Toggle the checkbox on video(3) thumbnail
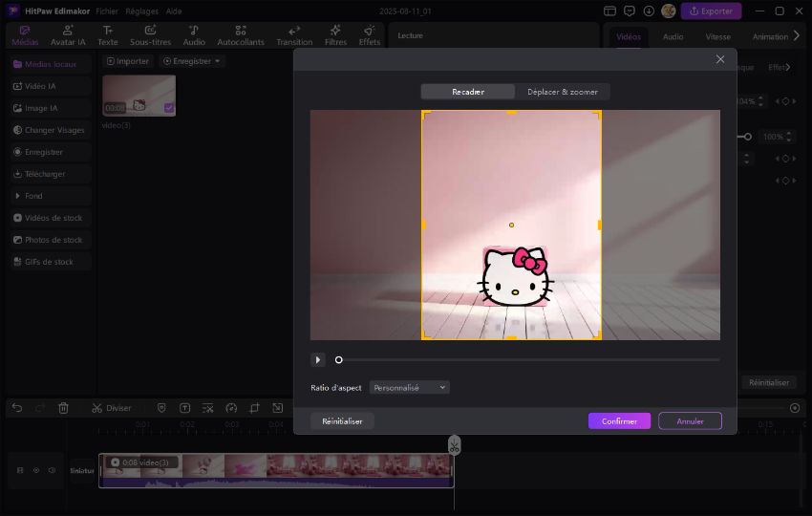812x516 pixels. pyautogui.click(x=169, y=108)
